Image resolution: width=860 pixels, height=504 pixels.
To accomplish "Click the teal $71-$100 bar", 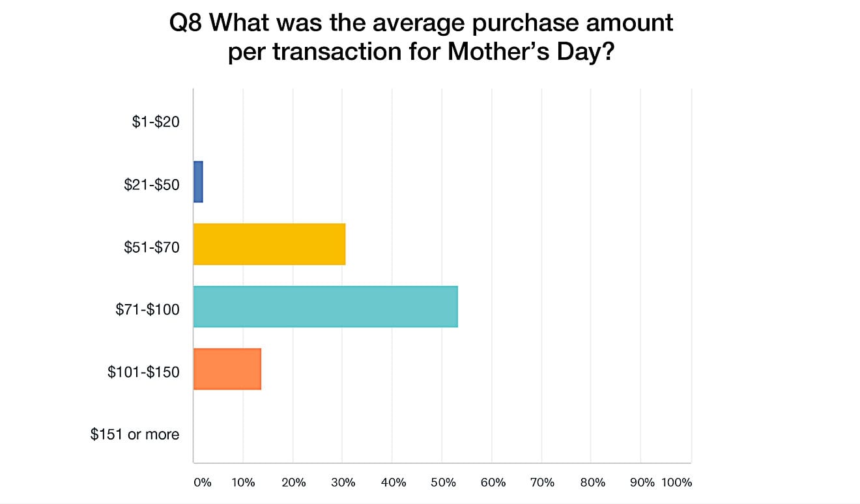I will pyautogui.click(x=325, y=307).
